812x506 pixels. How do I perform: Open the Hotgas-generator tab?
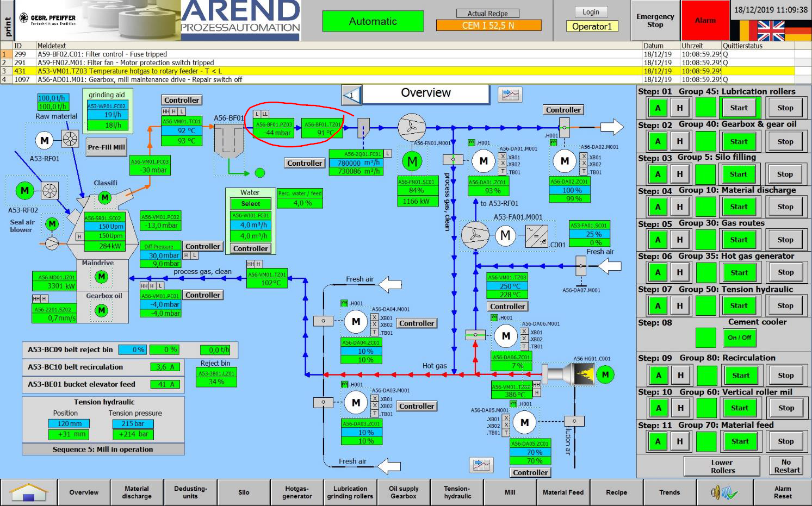coord(297,492)
